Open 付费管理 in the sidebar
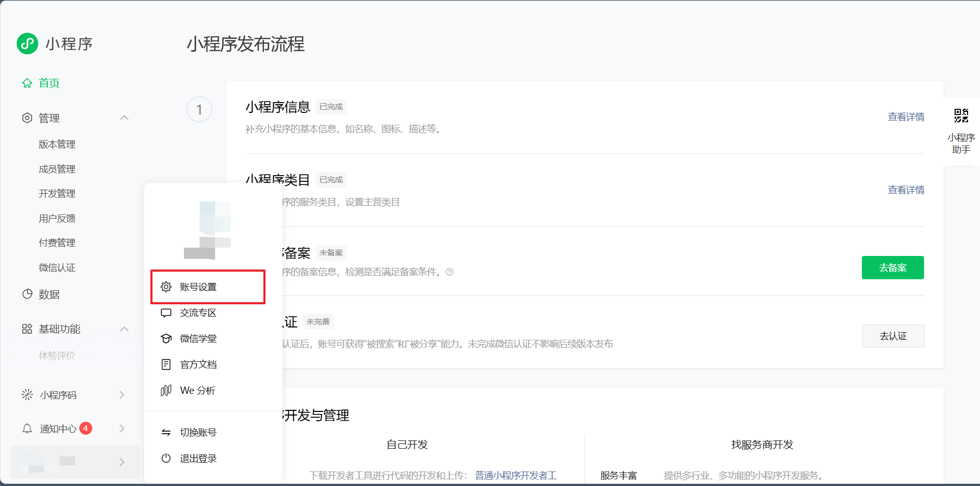Screen dimensions: 980x486 click(x=57, y=243)
